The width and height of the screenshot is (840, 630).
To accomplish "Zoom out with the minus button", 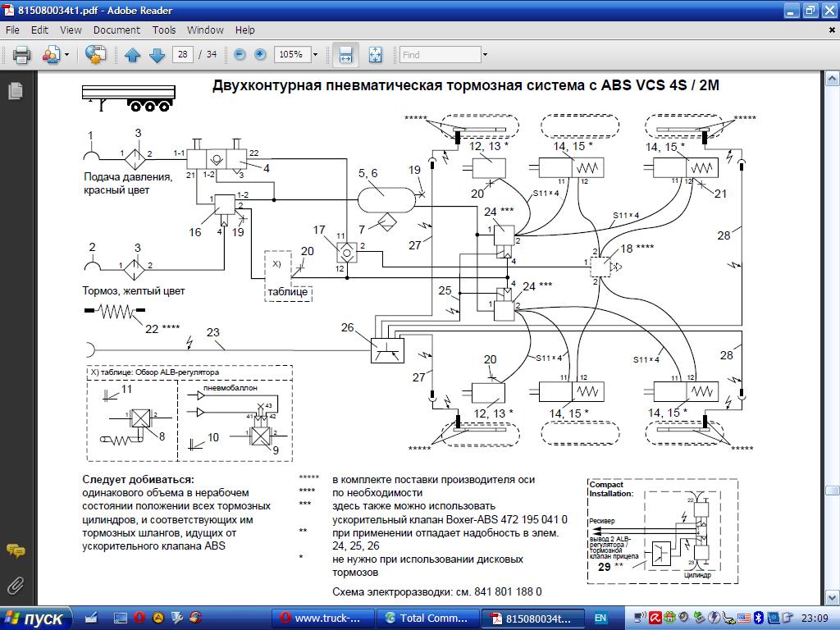I will pos(240,54).
